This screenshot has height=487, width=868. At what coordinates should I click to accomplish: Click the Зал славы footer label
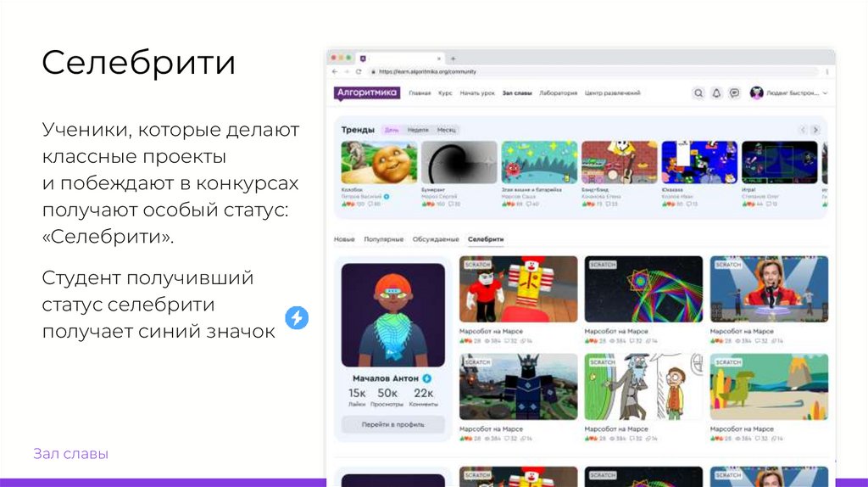click(71, 454)
